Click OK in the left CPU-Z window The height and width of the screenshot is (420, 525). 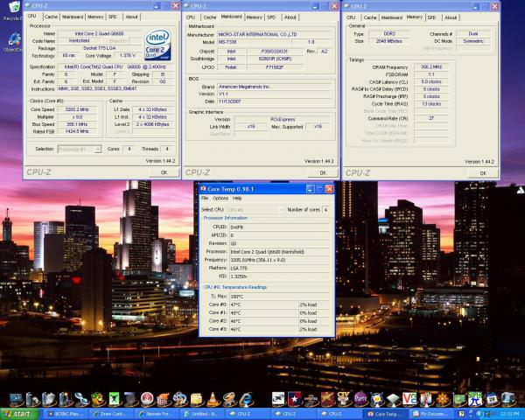click(x=164, y=172)
